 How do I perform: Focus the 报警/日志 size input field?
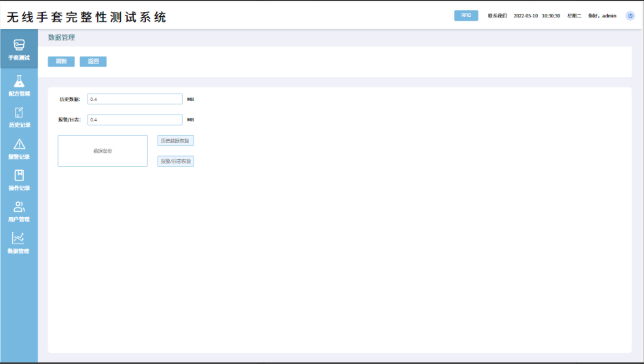point(135,120)
